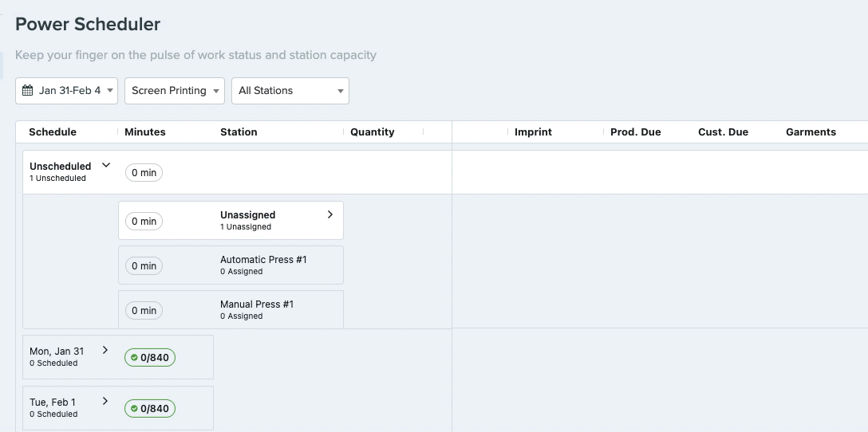Click the Garments column header
The height and width of the screenshot is (432, 868).
click(811, 132)
